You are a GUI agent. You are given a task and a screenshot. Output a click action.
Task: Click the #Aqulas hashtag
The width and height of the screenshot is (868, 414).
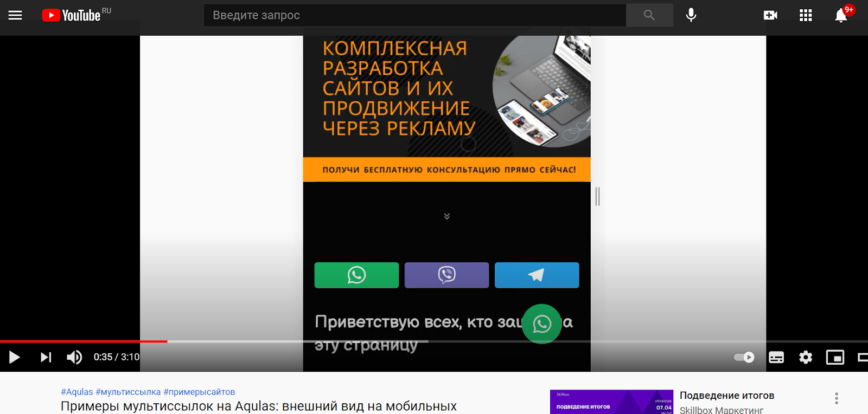[x=77, y=392]
